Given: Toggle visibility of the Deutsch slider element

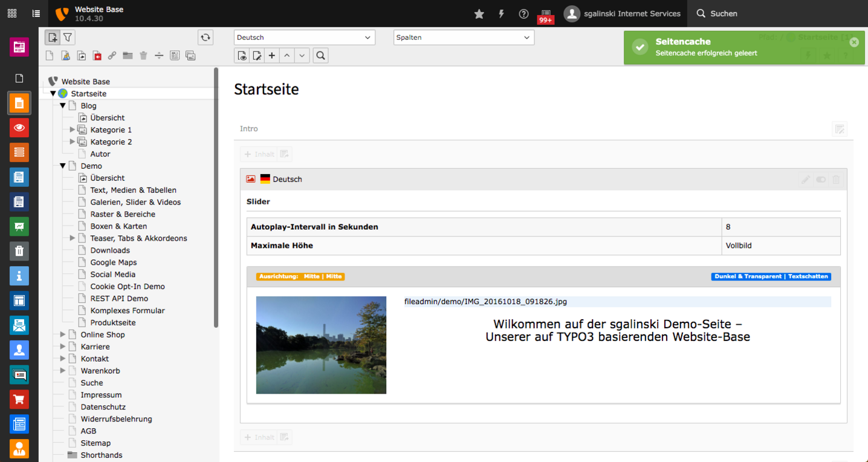Looking at the screenshot, I should pos(821,179).
